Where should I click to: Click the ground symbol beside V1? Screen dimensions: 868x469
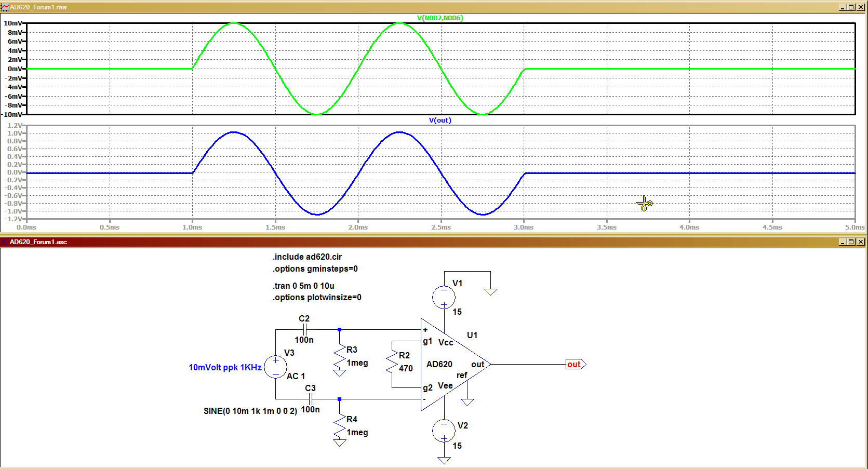pos(490,292)
